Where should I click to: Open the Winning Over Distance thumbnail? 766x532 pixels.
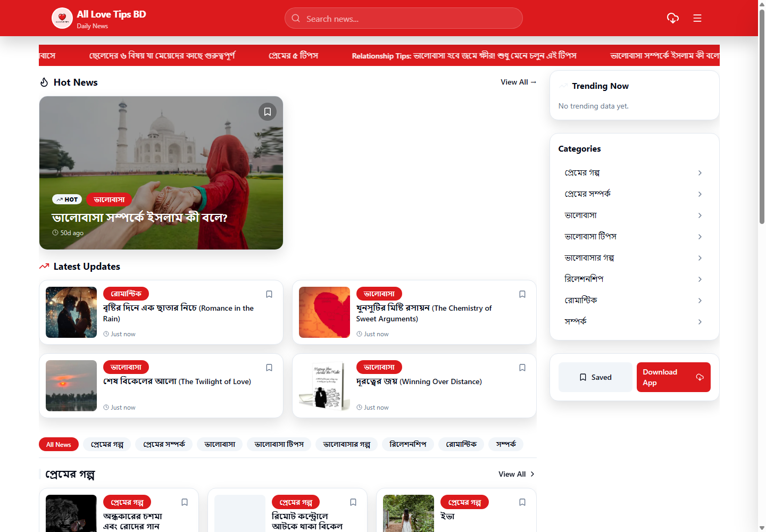click(x=324, y=386)
